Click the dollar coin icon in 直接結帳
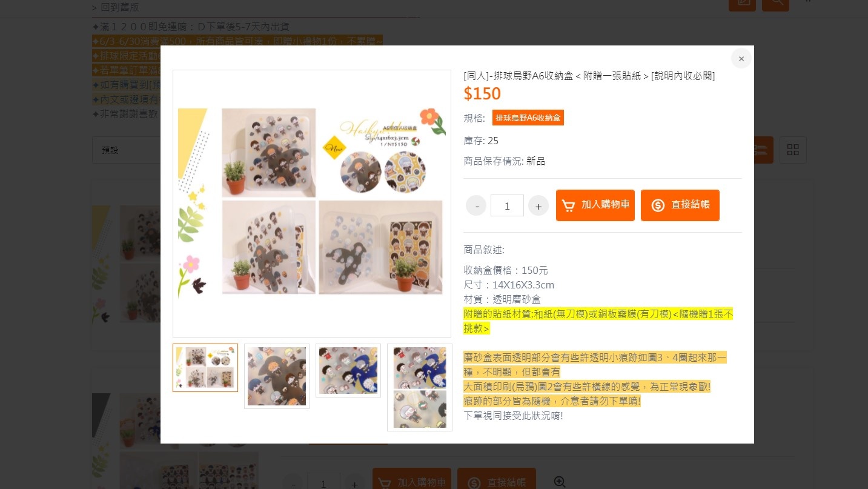Viewport: 868px width, 489px height. pos(658,205)
